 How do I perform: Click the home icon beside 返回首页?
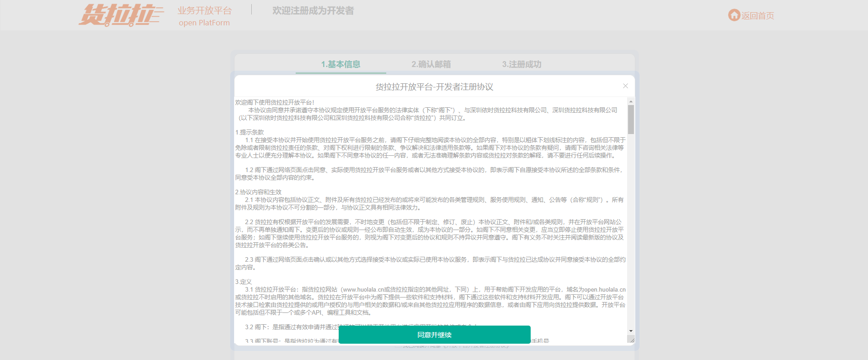pyautogui.click(x=734, y=15)
